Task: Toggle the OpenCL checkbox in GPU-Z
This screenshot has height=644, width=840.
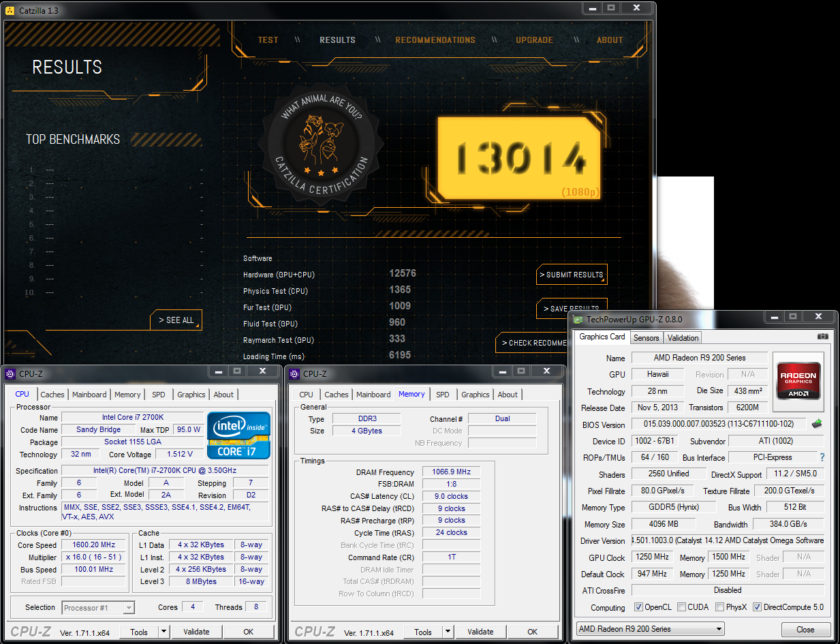Action: pos(638,607)
